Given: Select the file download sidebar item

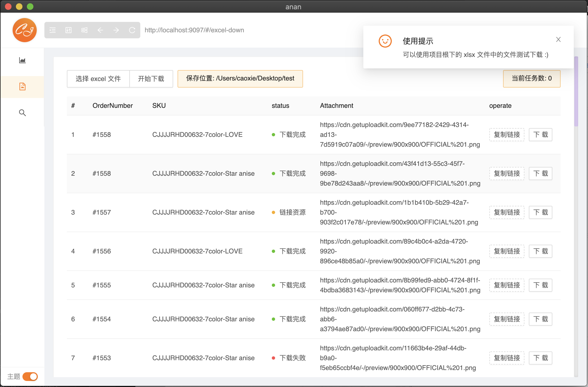Looking at the screenshot, I should point(22,86).
